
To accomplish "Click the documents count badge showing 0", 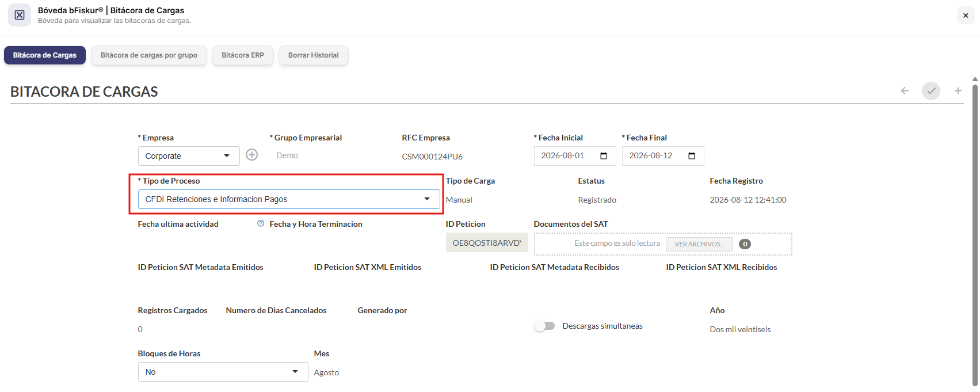I will pos(745,244).
